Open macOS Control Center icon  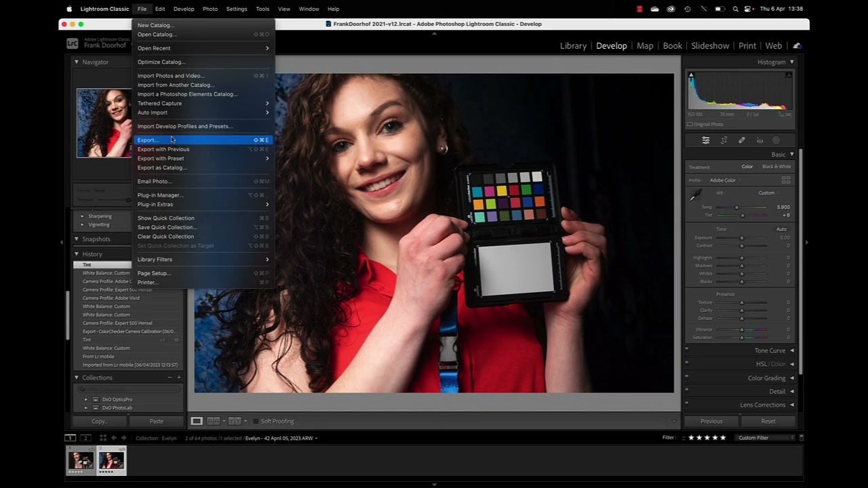coord(749,9)
